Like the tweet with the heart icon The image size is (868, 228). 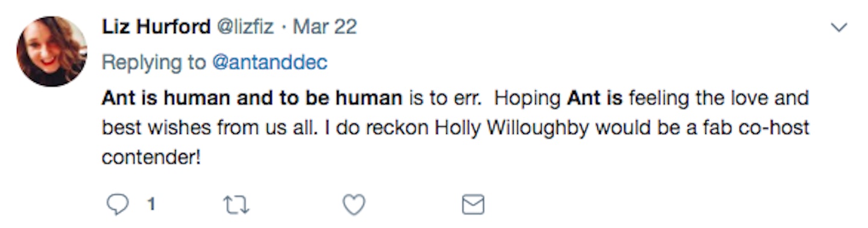click(354, 206)
